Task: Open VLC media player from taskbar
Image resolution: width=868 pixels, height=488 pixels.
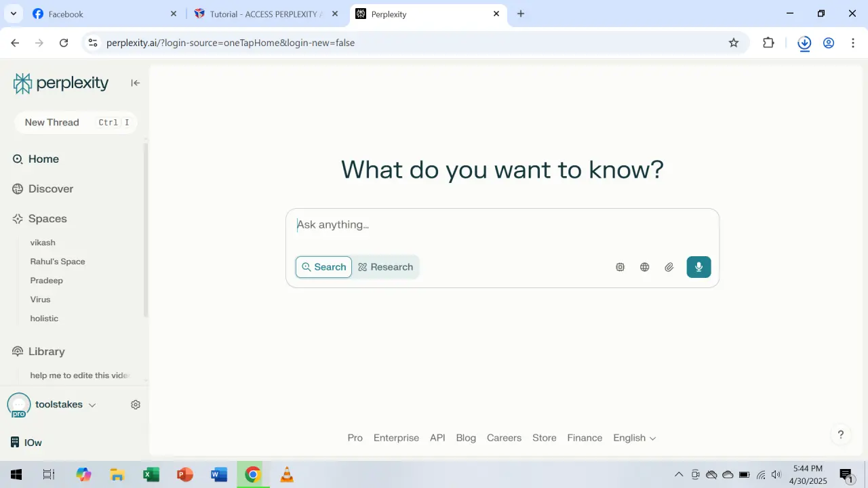Action: (287, 474)
